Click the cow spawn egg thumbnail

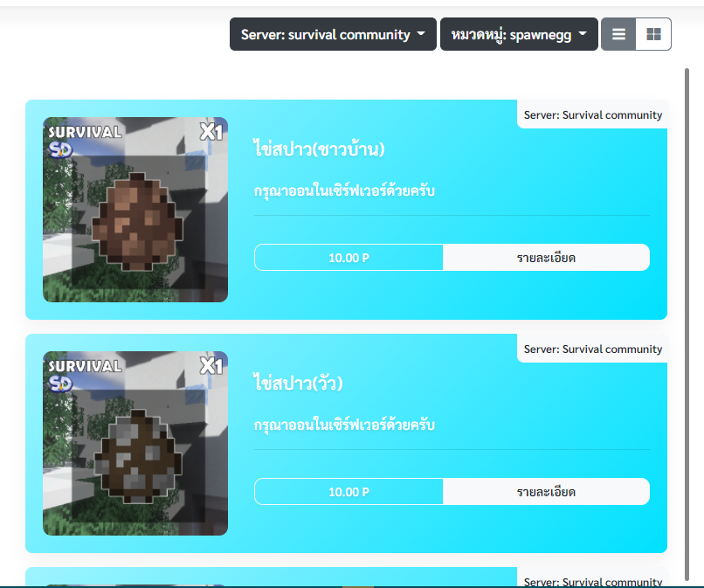[135, 443]
